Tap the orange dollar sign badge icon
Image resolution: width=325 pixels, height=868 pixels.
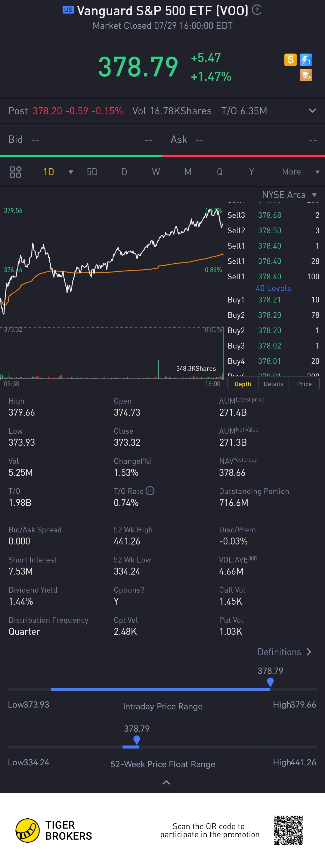290,60
